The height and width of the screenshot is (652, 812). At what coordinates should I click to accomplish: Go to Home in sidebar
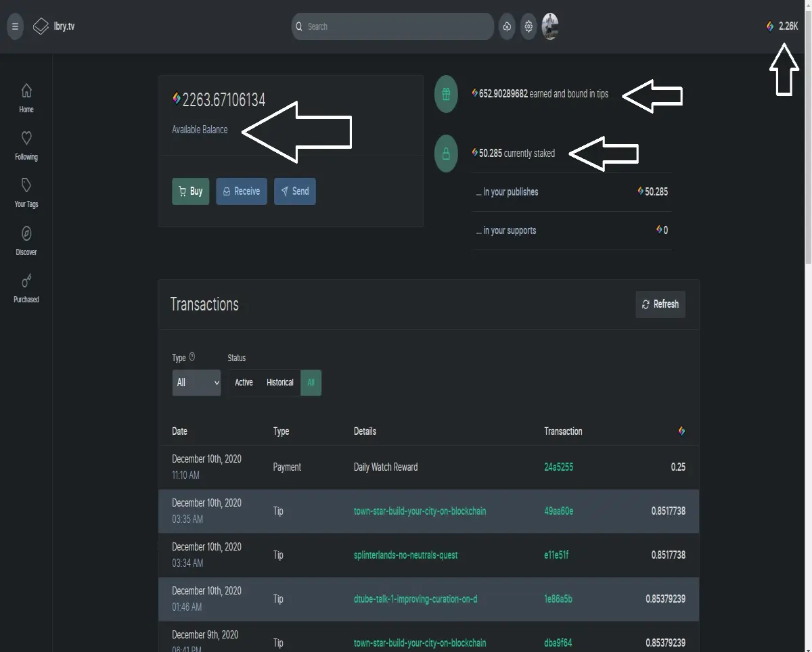26,98
